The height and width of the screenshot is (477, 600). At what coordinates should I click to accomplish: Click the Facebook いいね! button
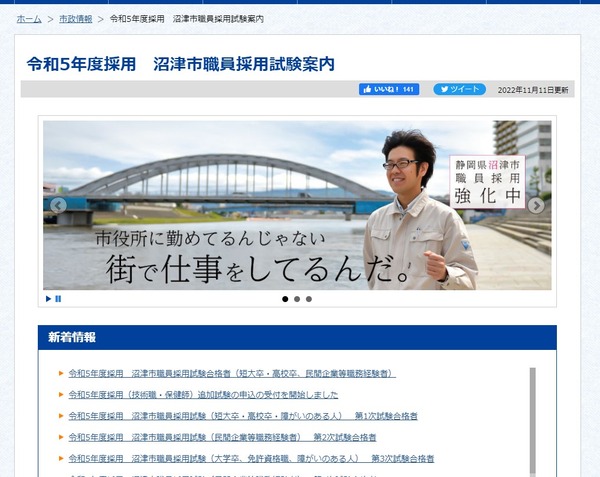point(389,89)
